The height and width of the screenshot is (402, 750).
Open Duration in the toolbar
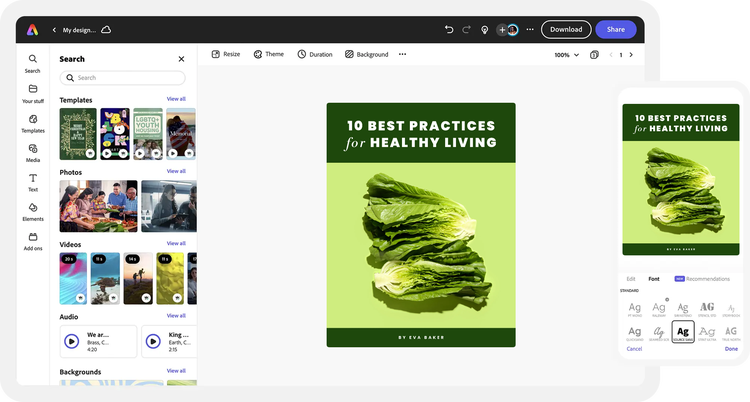point(315,54)
